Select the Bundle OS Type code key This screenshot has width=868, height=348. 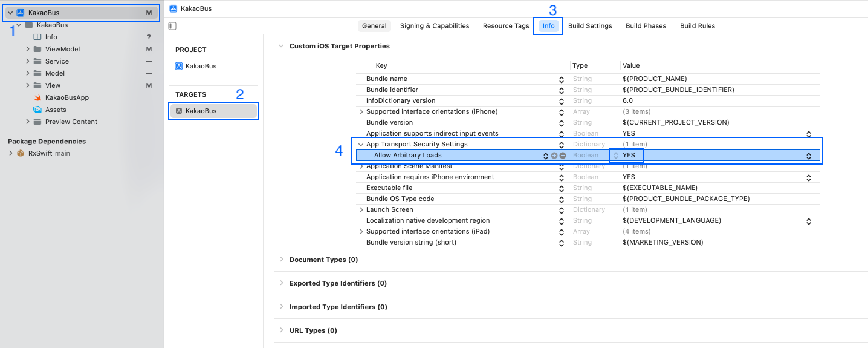pyautogui.click(x=400, y=199)
